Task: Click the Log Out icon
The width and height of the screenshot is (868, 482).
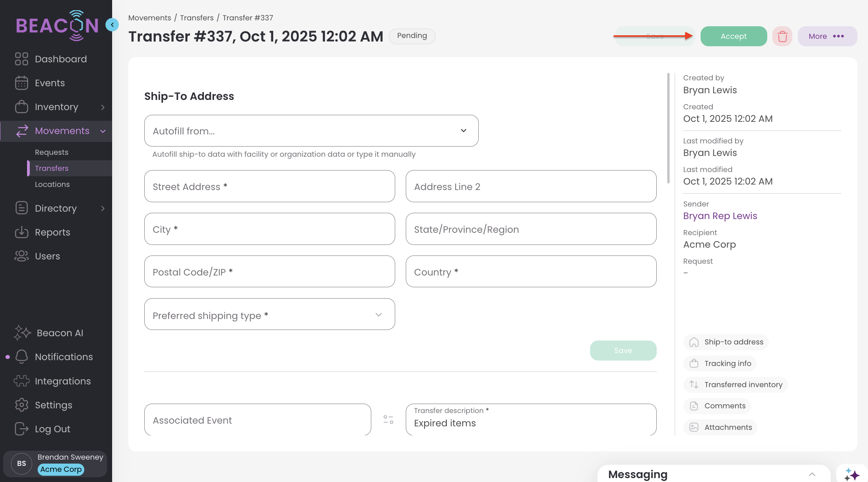Action: click(x=22, y=429)
